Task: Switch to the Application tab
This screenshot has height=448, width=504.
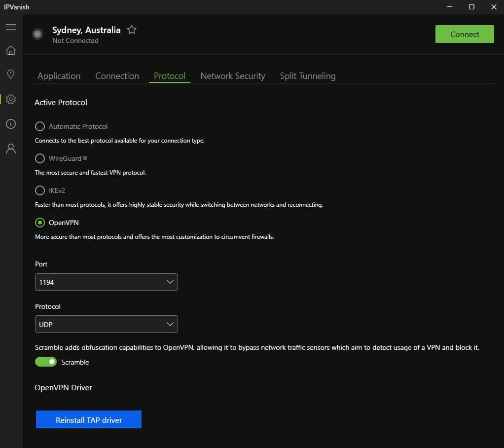Action: click(59, 76)
